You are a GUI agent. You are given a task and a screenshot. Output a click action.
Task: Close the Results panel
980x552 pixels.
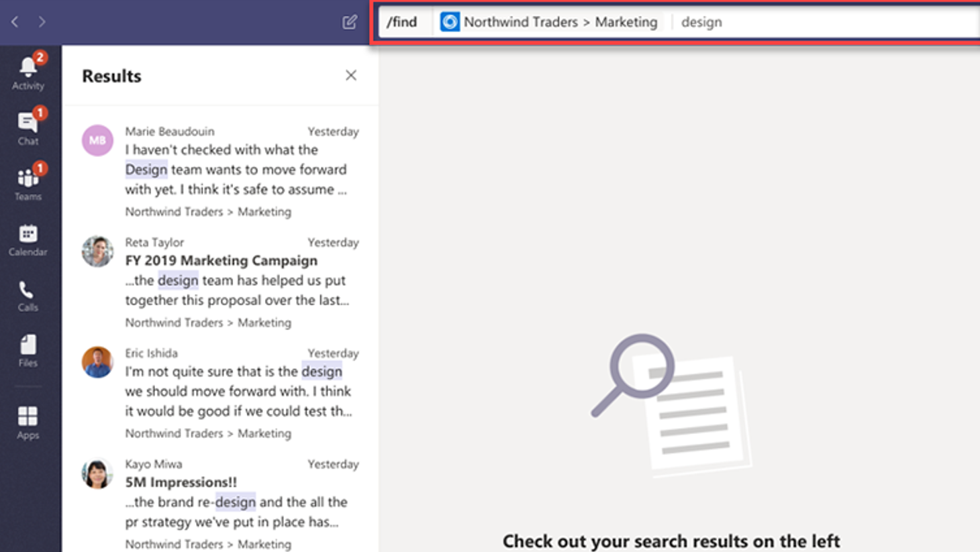[x=351, y=75]
